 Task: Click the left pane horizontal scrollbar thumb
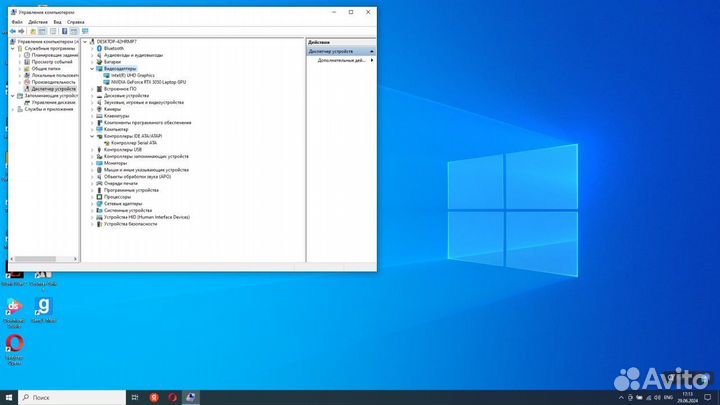click(x=35, y=259)
